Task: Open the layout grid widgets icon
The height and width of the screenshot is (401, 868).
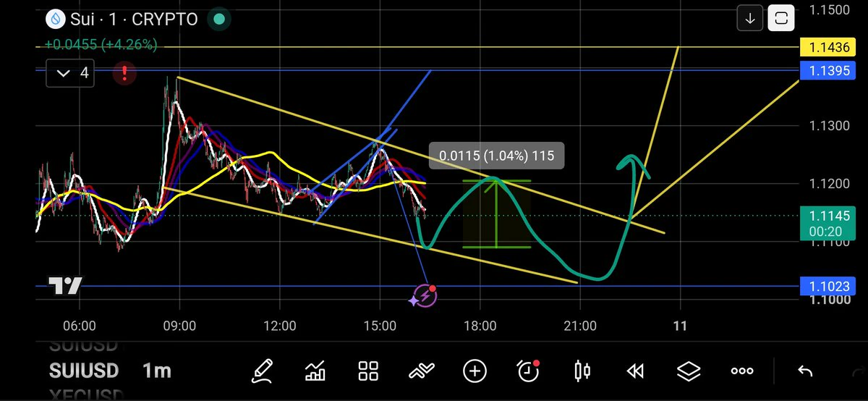Action: coord(369,371)
